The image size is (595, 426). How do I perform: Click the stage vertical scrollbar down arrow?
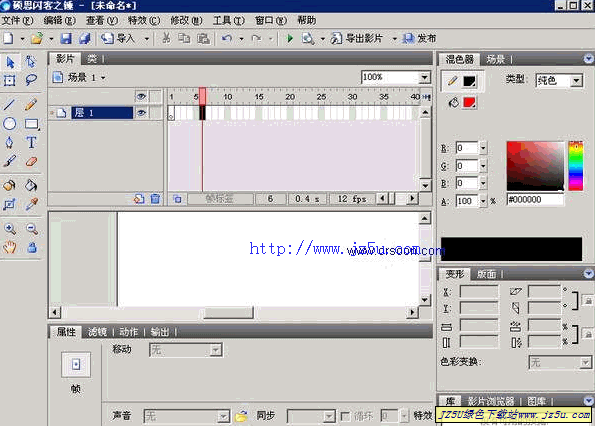point(425,300)
